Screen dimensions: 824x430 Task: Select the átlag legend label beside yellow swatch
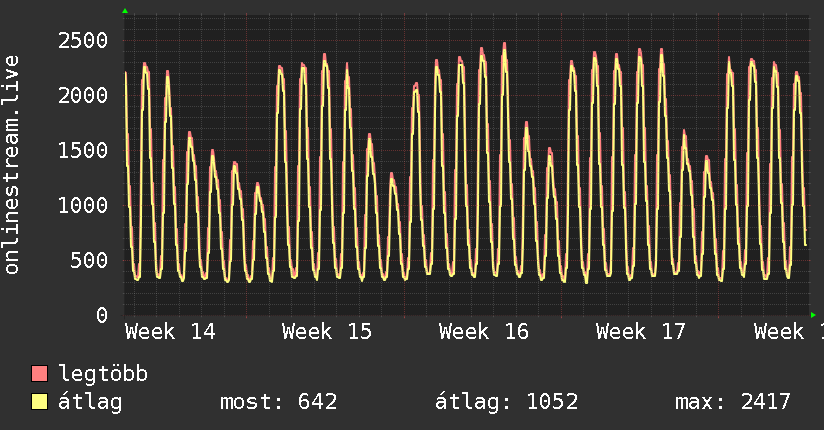[x=90, y=402]
